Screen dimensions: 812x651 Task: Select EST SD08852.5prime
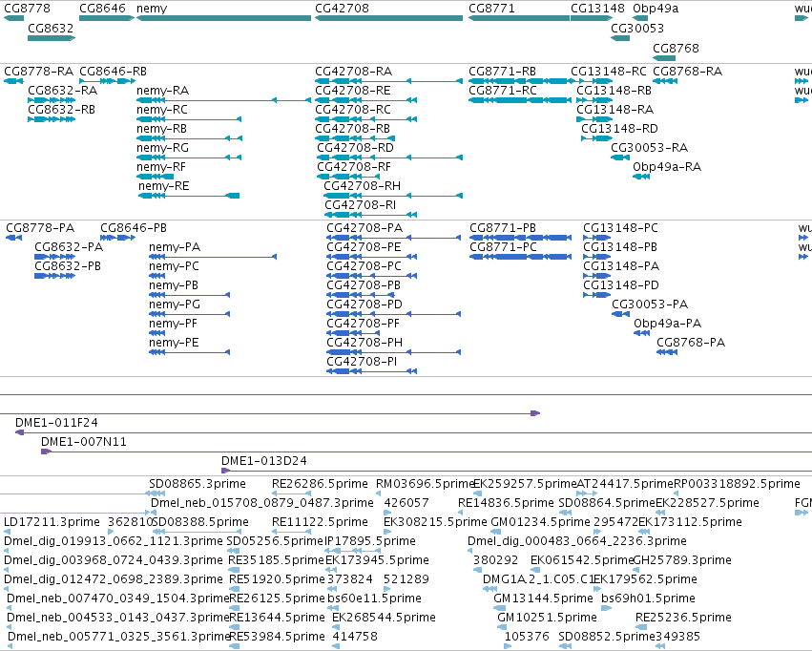coord(607,637)
